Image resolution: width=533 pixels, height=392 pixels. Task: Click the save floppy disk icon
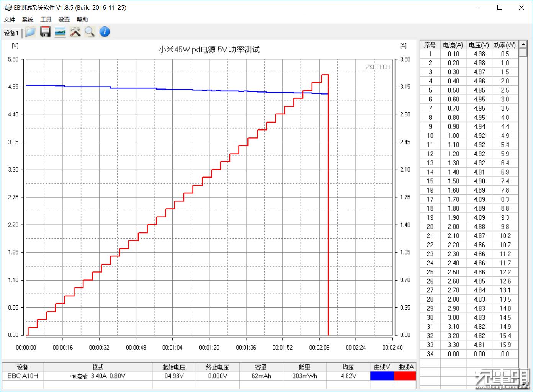[x=45, y=32]
